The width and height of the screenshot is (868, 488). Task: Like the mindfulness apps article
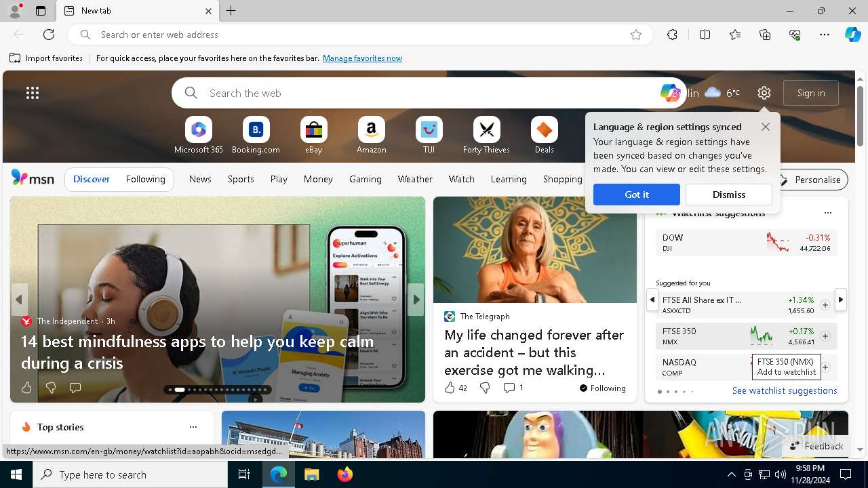(26, 388)
